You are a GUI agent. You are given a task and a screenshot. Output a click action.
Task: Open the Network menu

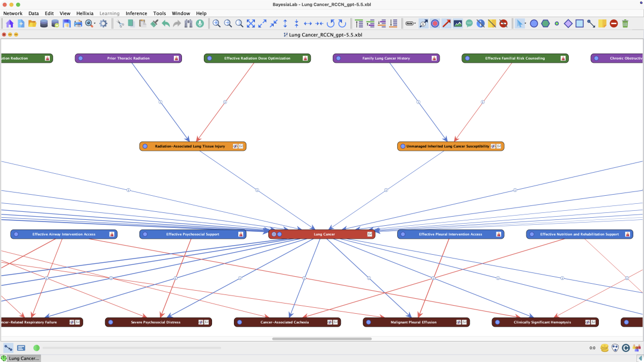coord(13,13)
